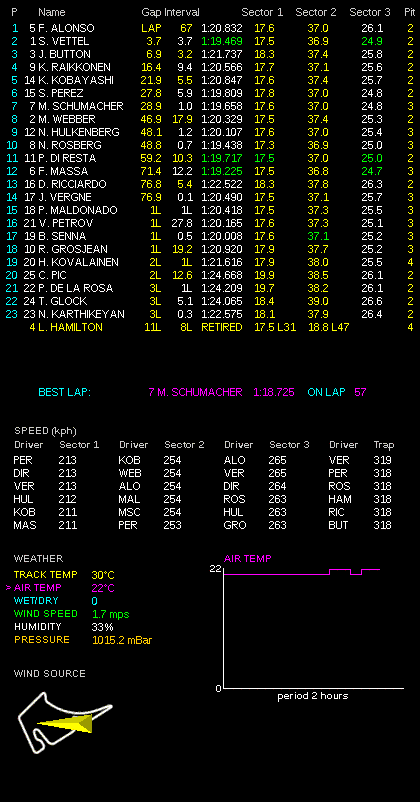Select the HUMIDITY weather entry
The image size is (420, 802).
(x=63, y=627)
